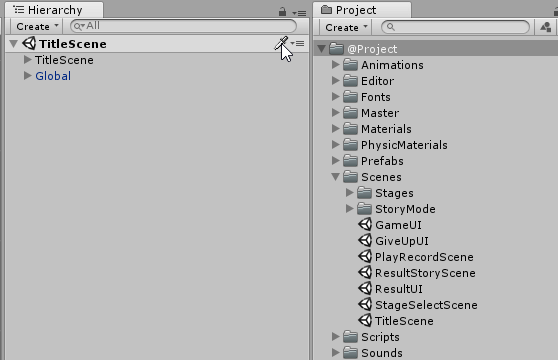Select the PhysicMaterials folder label
This screenshot has width=558, height=360.
[404, 145]
